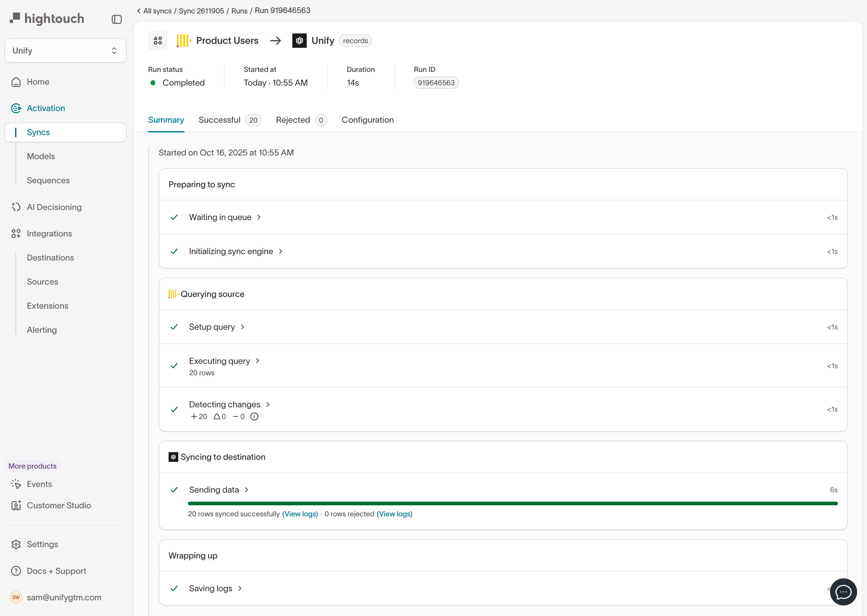The height and width of the screenshot is (616, 867).
Task: Click View logs for rows synced successfully
Action: point(300,514)
